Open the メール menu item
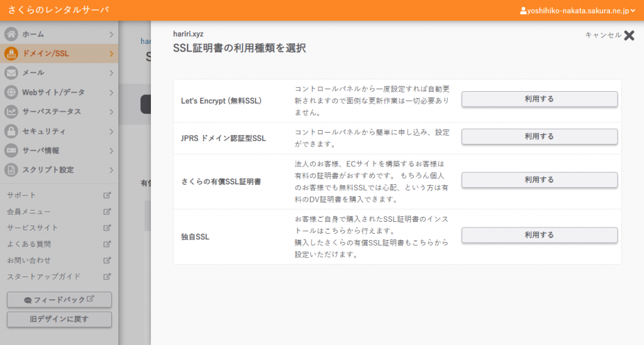 59,73
